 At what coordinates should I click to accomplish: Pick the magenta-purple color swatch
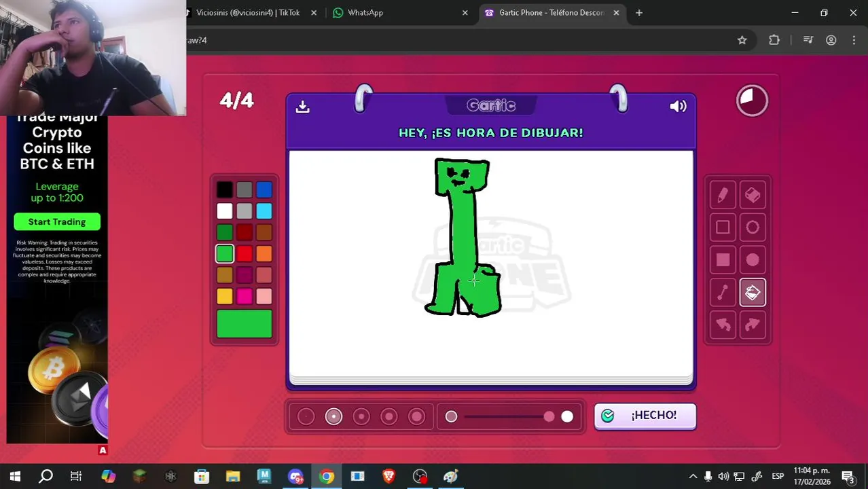pyautogui.click(x=245, y=274)
